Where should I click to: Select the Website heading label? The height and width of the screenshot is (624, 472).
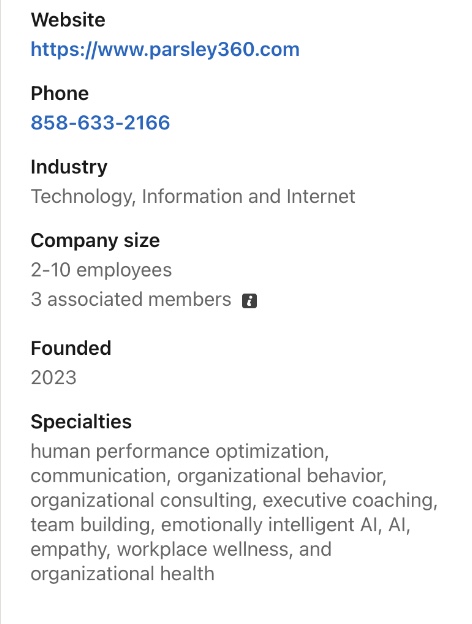(68, 20)
